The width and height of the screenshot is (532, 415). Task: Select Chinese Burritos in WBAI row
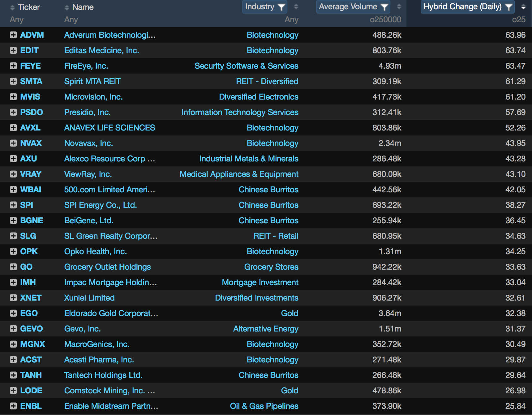tap(268, 190)
